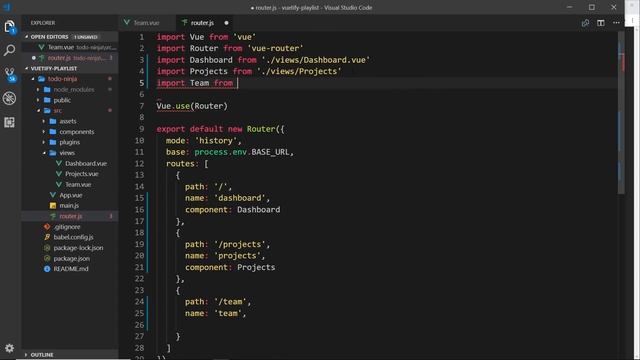The height and width of the screenshot is (360, 640).
Task: Select router.js in the file tree
Action: [x=70, y=216]
